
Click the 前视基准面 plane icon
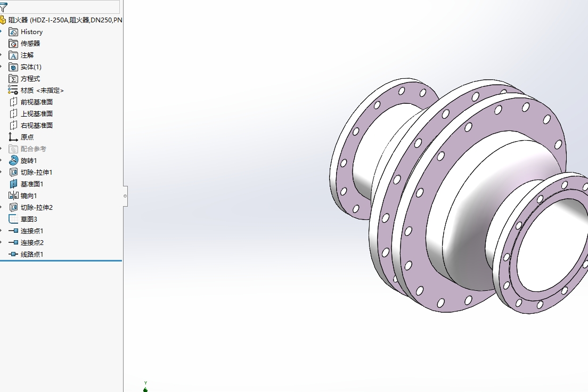(13, 102)
